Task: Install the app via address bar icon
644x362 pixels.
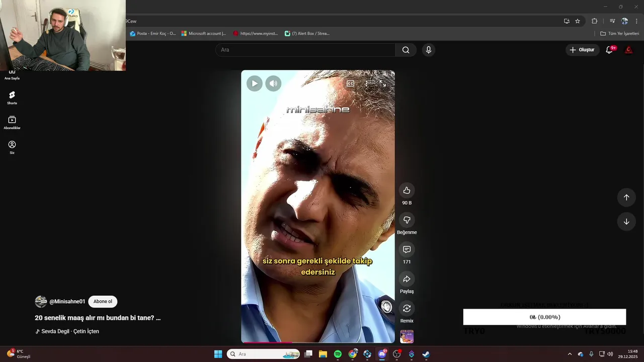Action: 567,21
